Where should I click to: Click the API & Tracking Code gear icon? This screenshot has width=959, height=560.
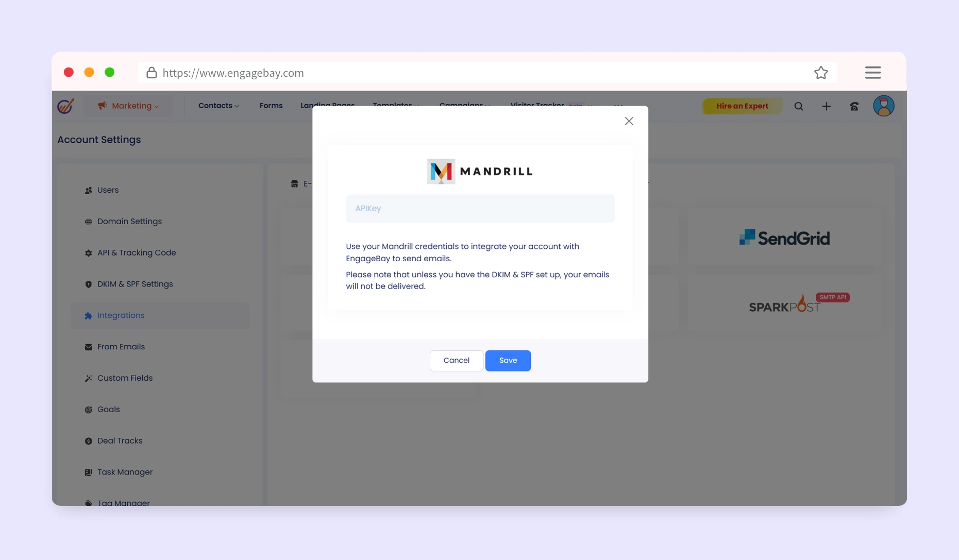click(88, 253)
